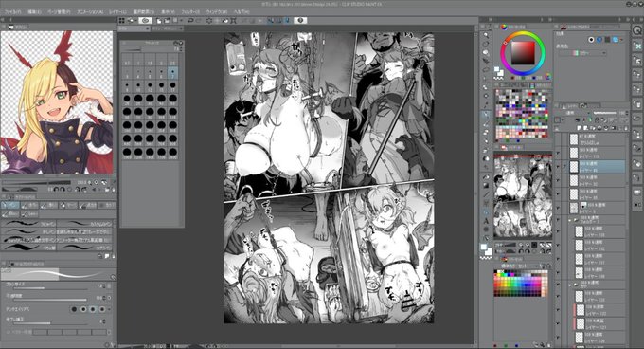The height and width of the screenshot is (349, 644).
Task: Select the Text tool (A icon)
Action: 486,221
